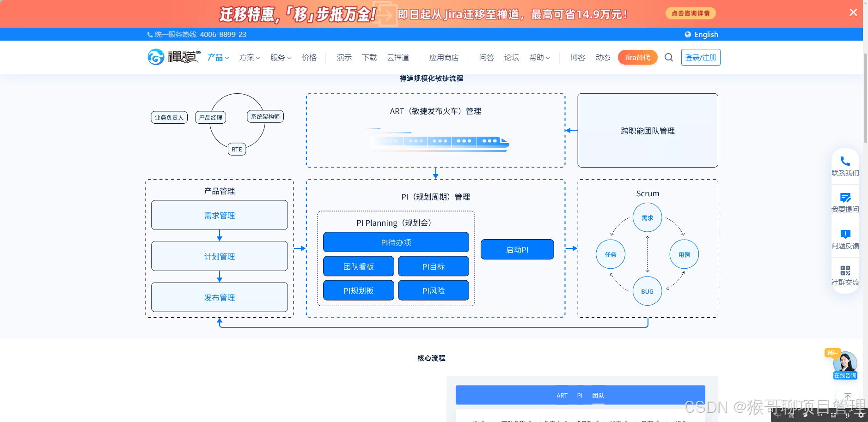Image resolution: width=868 pixels, height=422 pixels.
Task: Click the PI规划板 block
Action: (x=359, y=290)
